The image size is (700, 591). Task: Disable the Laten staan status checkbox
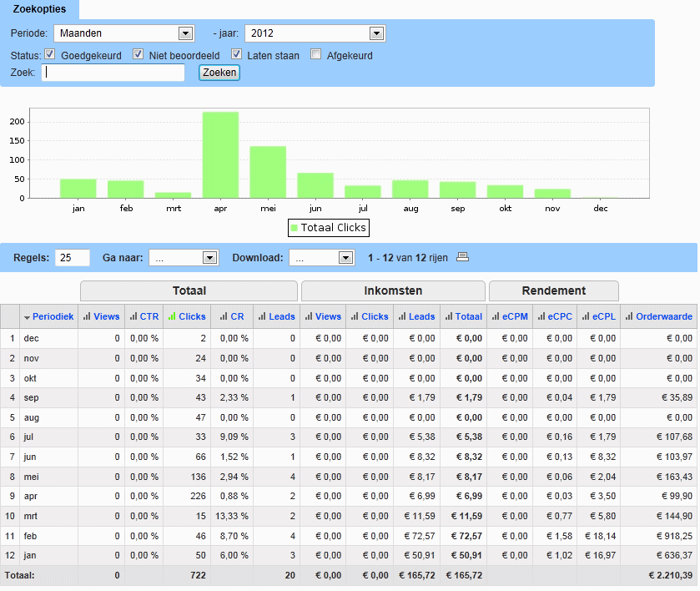[x=236, y=54]
